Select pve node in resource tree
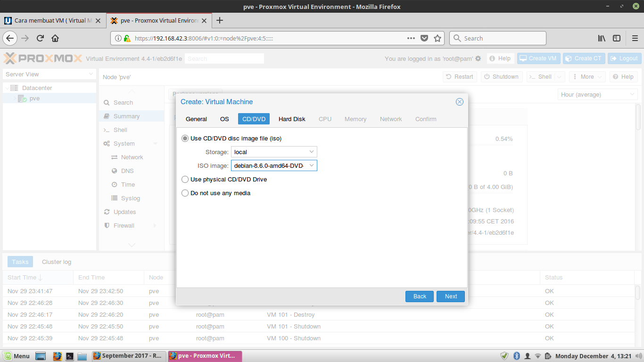 tap(34, 99)
